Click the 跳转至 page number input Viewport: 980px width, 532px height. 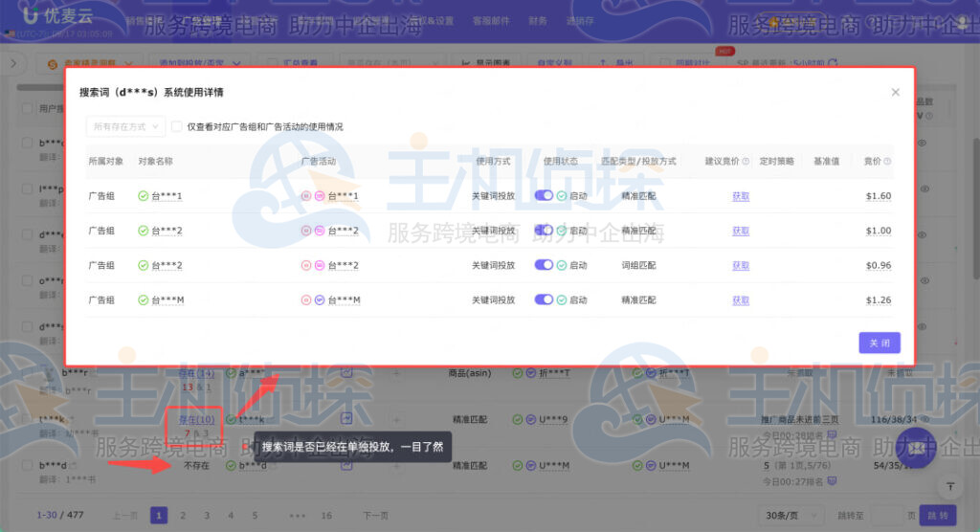tap(886, 516)
